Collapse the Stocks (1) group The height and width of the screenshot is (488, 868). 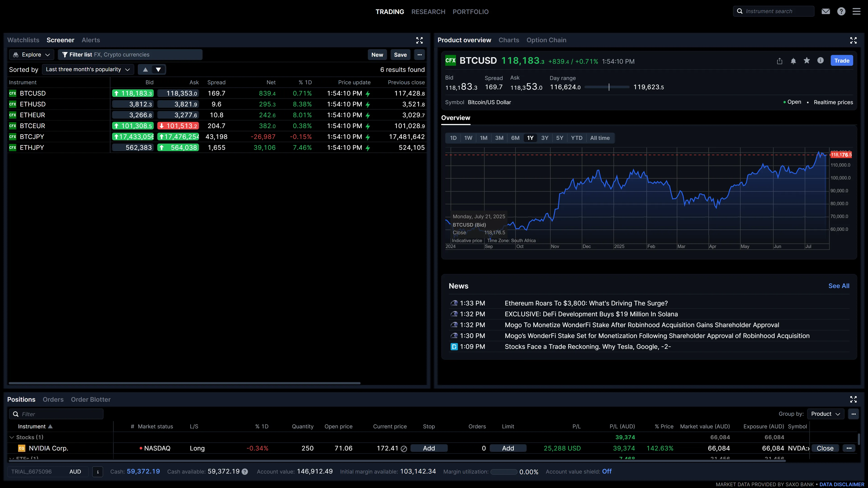(12, 437)
